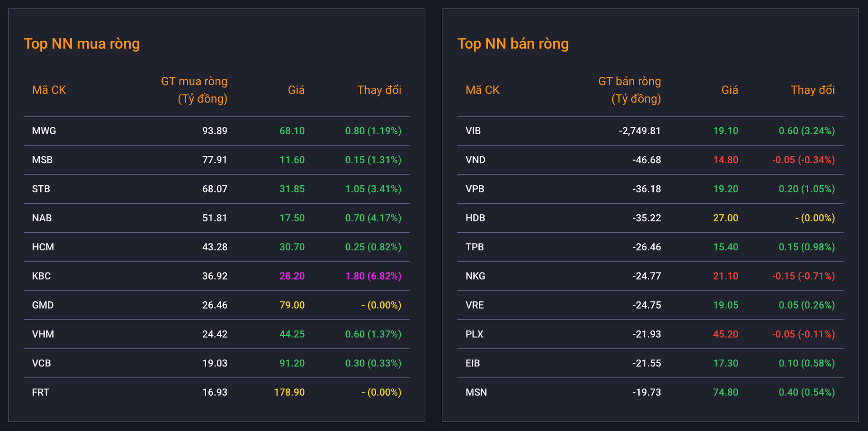Click the NAB change 0.70 (4.17%)

pyautogui.click(x=373, y=218)
